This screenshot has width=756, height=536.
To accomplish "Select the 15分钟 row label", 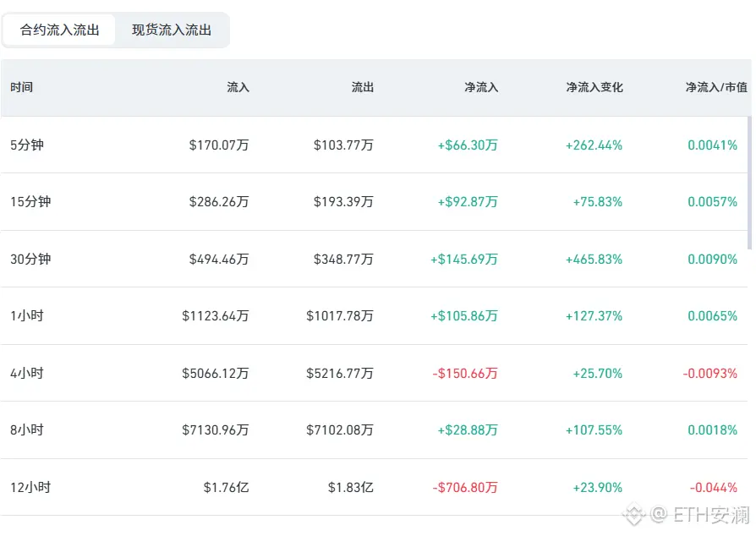I will click(30, 202).
